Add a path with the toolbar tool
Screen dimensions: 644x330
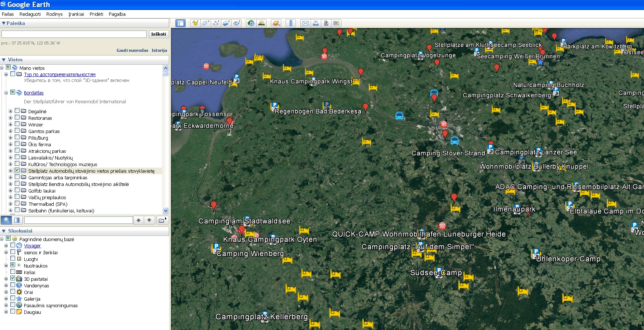click(216, 23)
